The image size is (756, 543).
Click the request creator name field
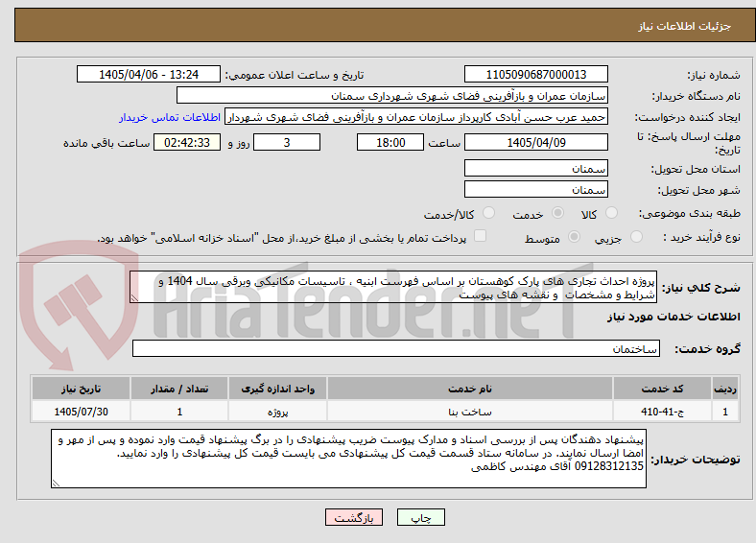point(416,117)
